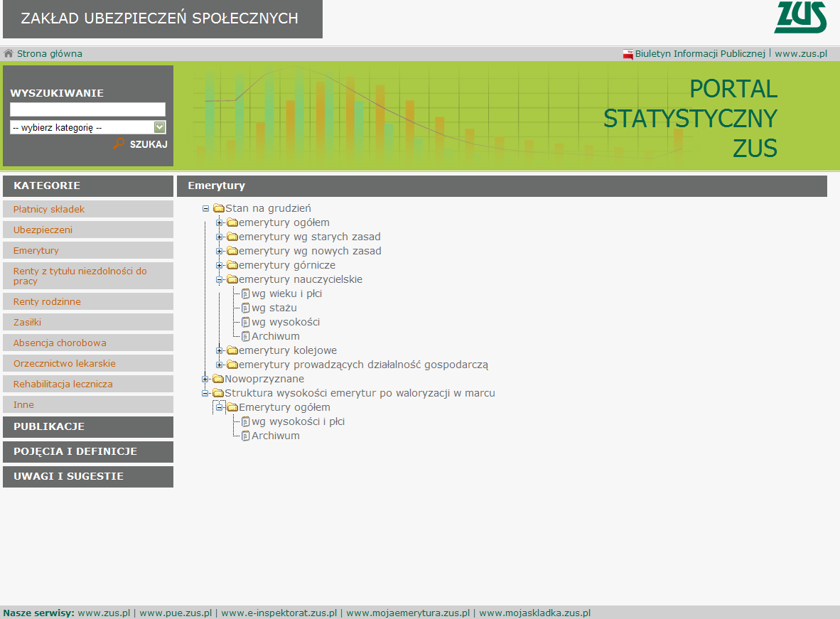Screen dimensions: 840x619
Task: Open UWAGI I SUGESTIE section
Action: [x=88, y=476]
